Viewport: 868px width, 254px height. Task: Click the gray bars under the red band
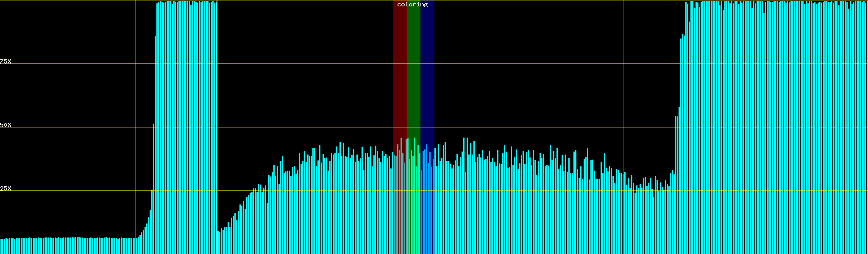[x=400, y=203]
